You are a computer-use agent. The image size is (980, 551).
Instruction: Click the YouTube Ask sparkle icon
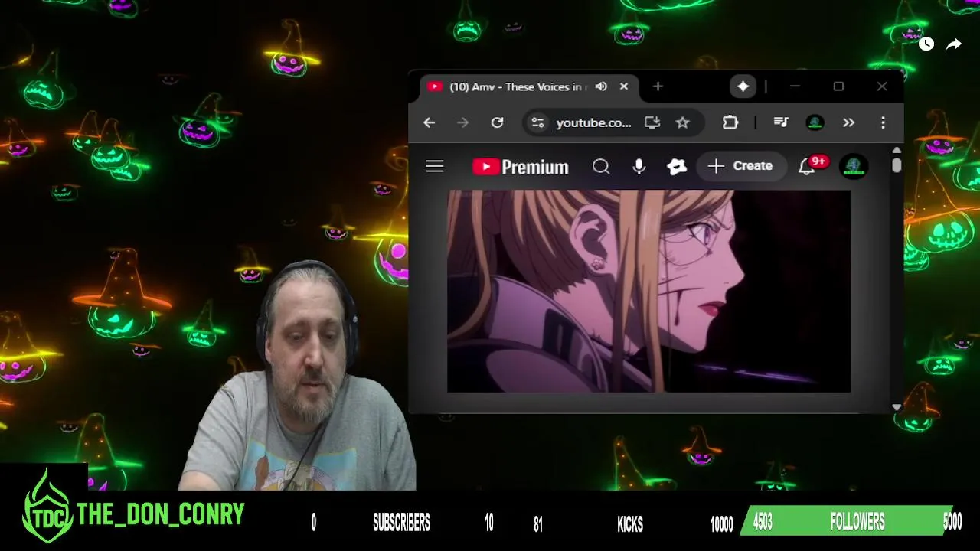[677, 166]
